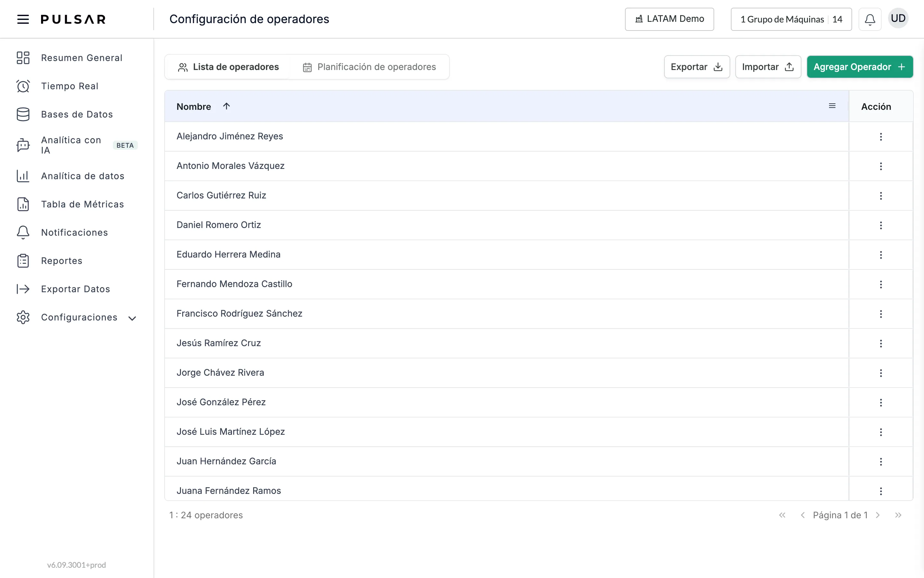Open the hamburger menu icon

(23, 19)
